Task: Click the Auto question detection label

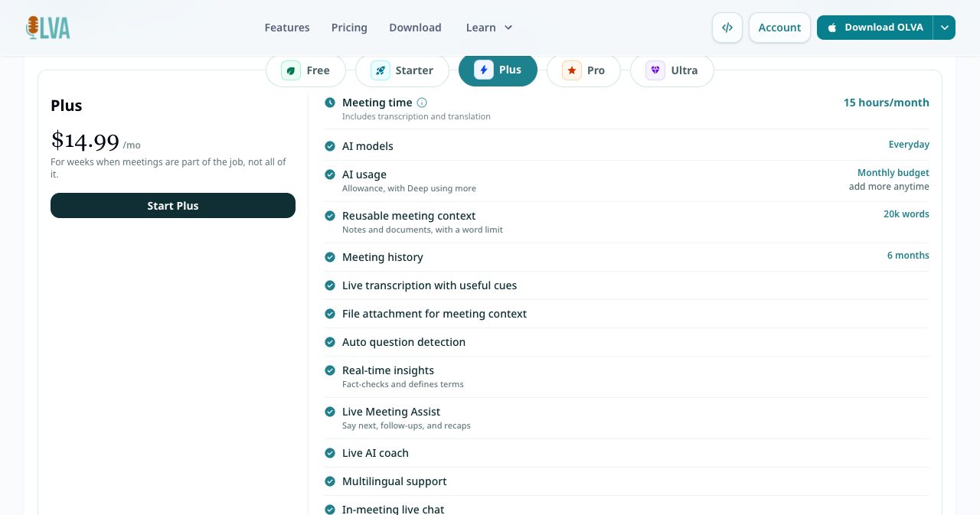Action: coord(403,342)
